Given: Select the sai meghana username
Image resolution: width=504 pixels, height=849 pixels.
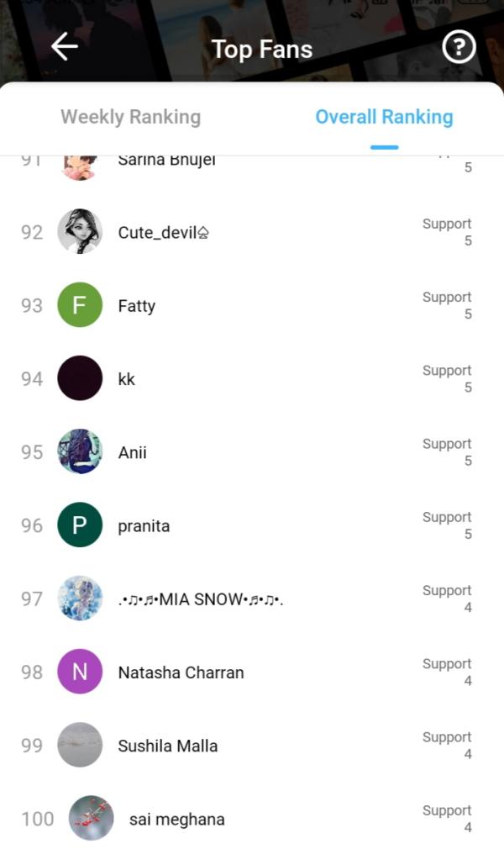Looking at the screenshot, I should click(176, 819).
